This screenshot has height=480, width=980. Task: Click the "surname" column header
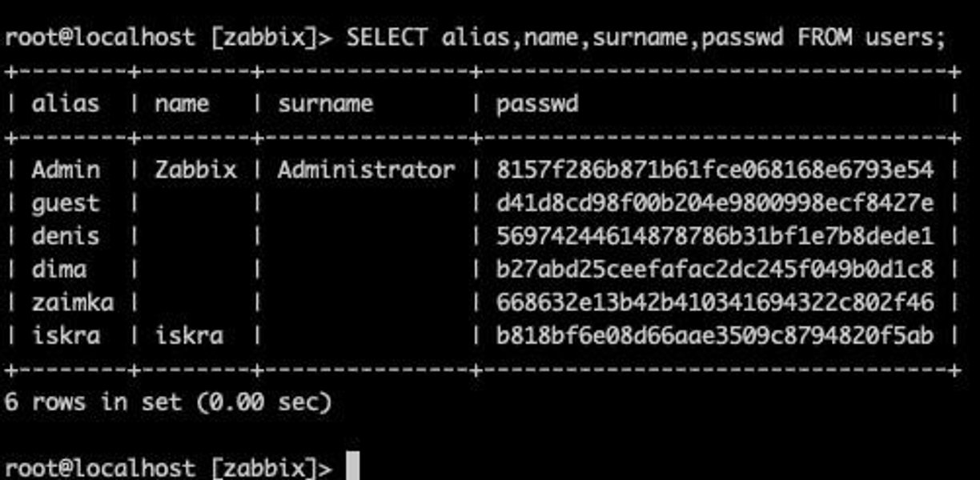click(x=326, y=103)
